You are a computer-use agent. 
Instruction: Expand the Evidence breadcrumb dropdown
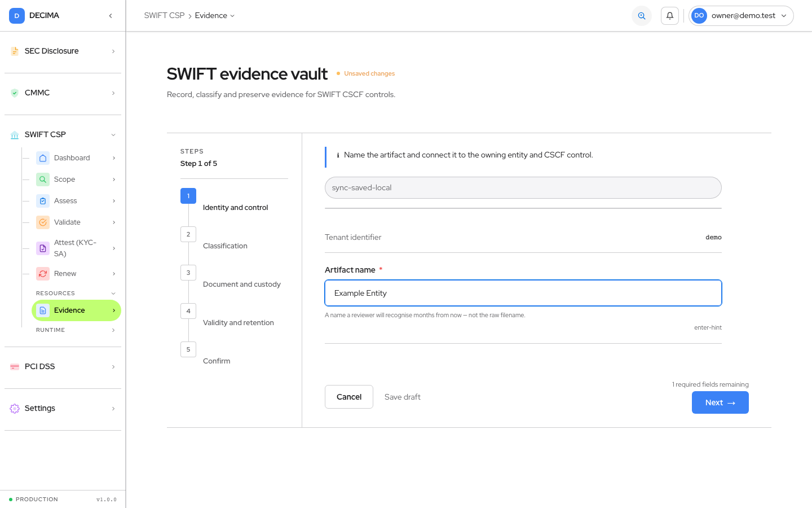click(215, 16)
